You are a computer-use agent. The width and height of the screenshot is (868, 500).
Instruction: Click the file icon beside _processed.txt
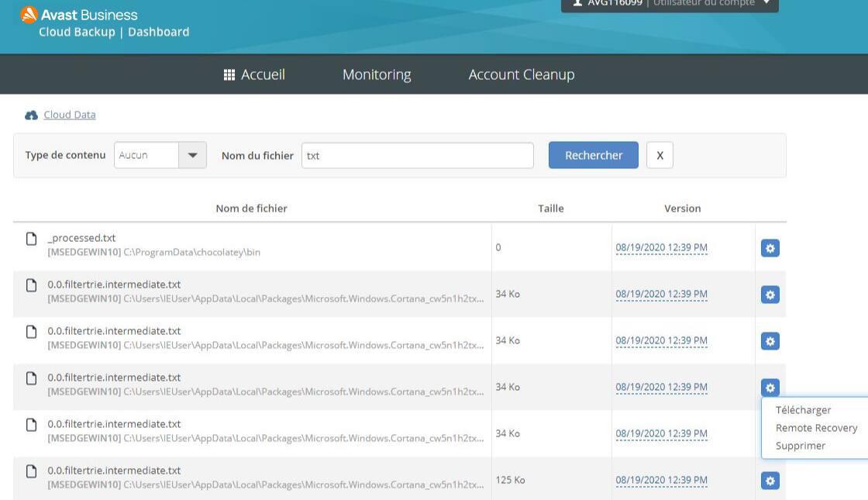[32, 239]
